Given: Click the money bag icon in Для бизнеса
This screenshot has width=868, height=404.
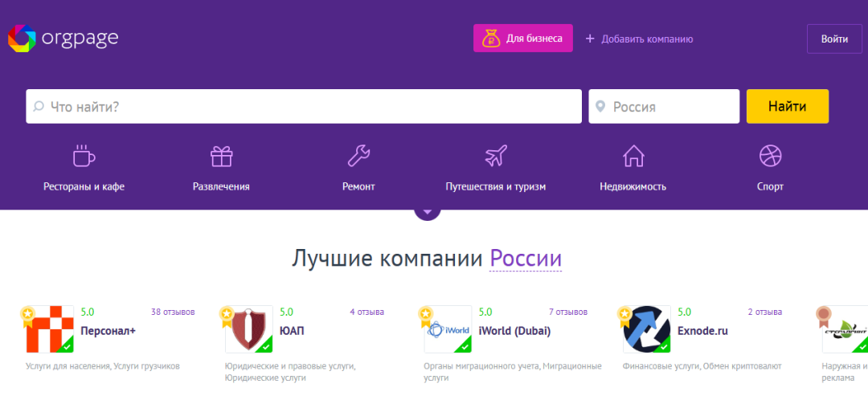Looking at the screenshot, I should pyautogui.click(x=491, y=39).
